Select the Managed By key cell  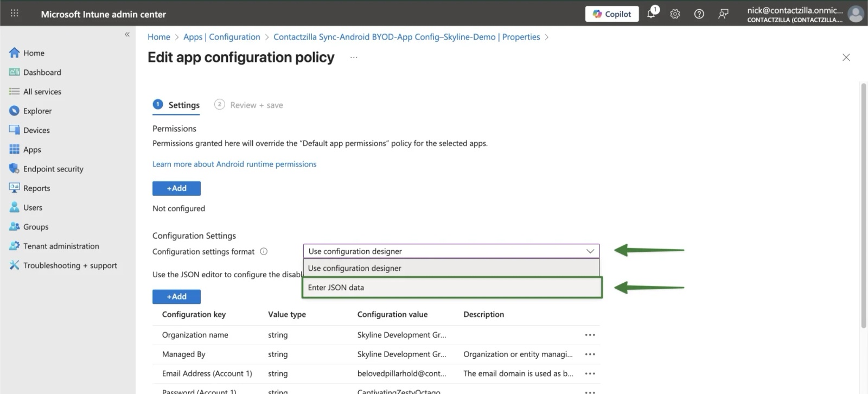pos(183,354)
